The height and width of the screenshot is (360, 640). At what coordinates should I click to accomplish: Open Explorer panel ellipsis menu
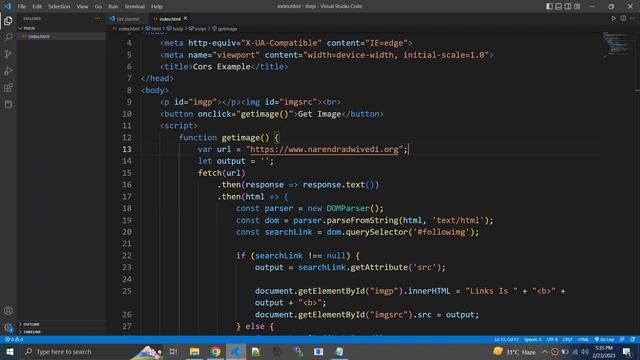pos(97,18)
